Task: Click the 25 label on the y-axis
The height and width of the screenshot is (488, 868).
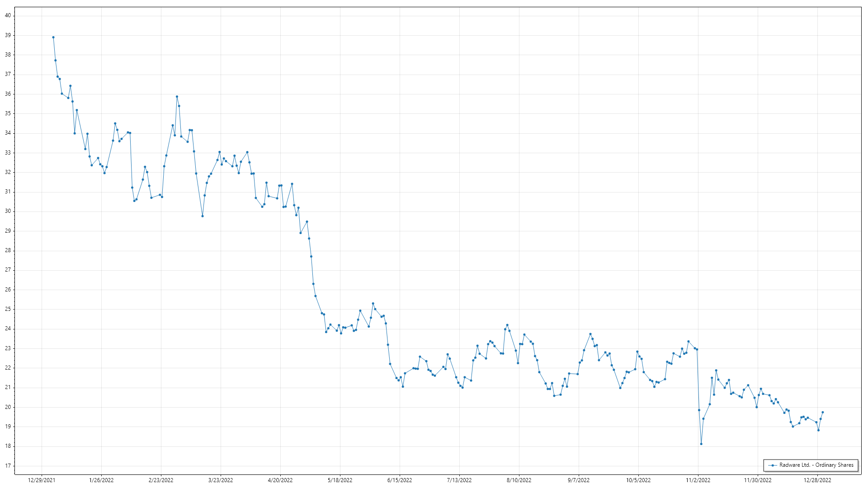Action: click(8, 309)
